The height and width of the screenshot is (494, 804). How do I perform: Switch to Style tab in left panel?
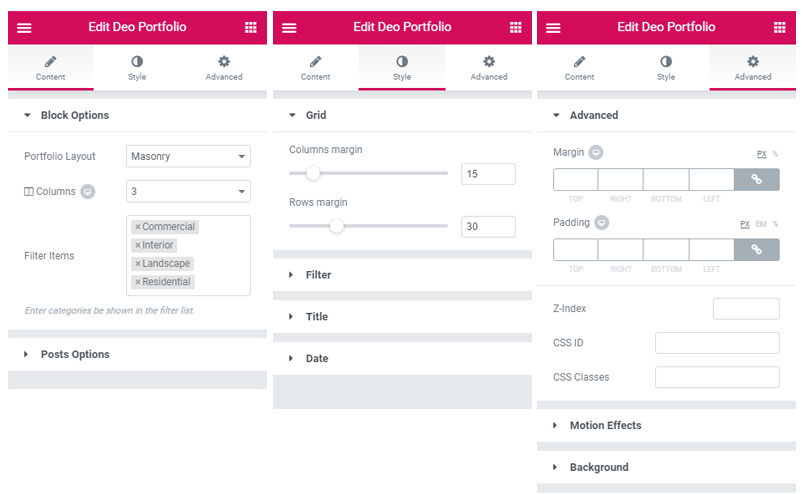click(x=137, y=67)
